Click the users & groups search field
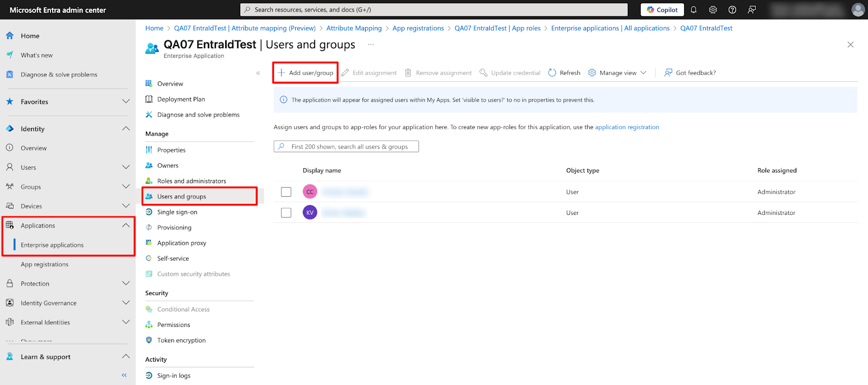Viewport: 868px width, 385px height. coord(346,146)
